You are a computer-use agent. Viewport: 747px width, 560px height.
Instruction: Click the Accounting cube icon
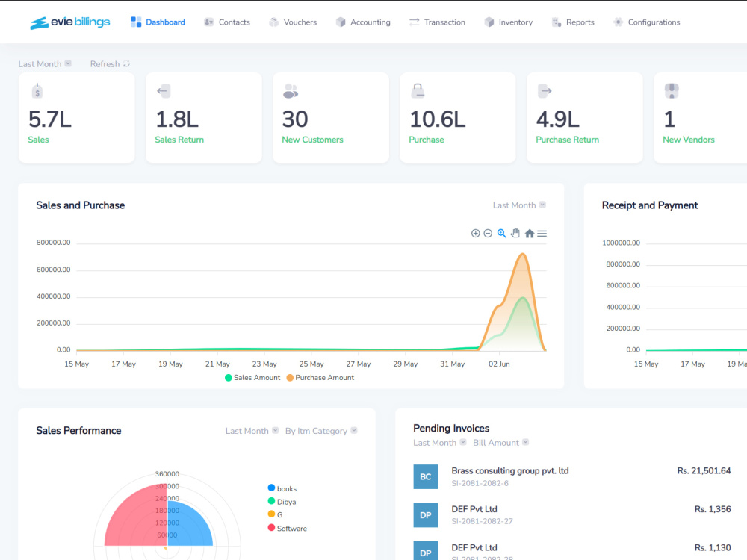(340, 22)
